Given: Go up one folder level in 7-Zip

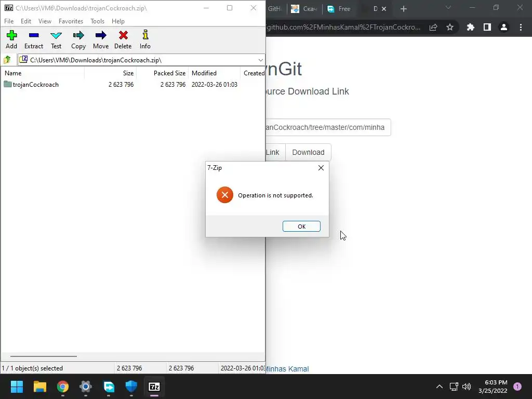Looking at the screenshot, I should (x=7, y=60).
